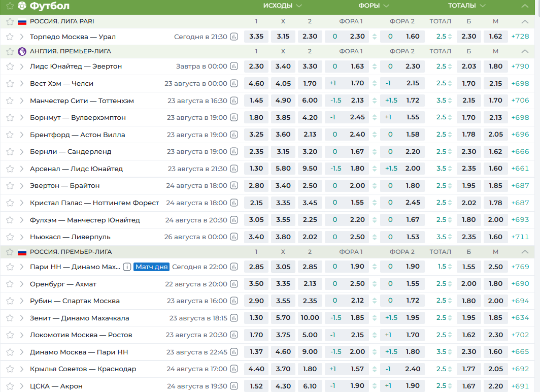Bet total over at 2.03 Лидс — Эвертон

(469, 66)
